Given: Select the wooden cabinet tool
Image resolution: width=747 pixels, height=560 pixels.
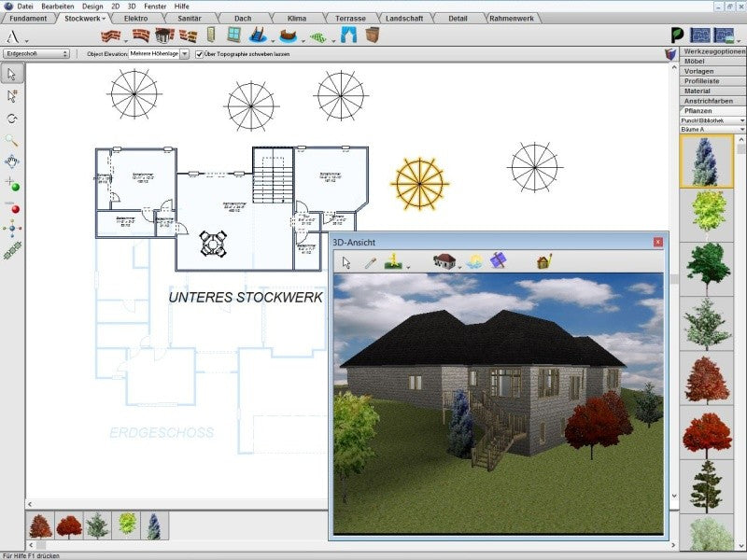Looking at the screenshot, I should (372, 35).
